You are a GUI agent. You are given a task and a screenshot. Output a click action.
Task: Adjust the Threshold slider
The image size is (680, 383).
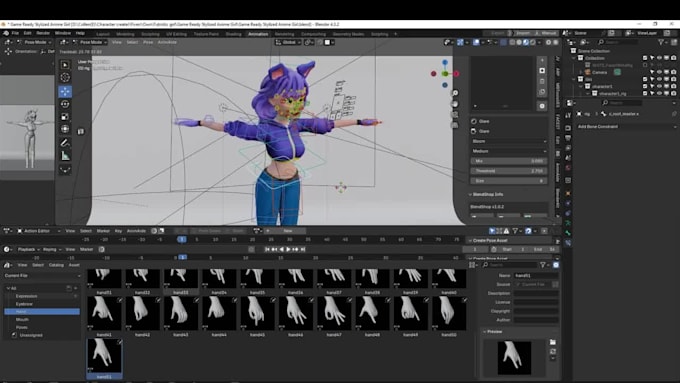point(509,171)
